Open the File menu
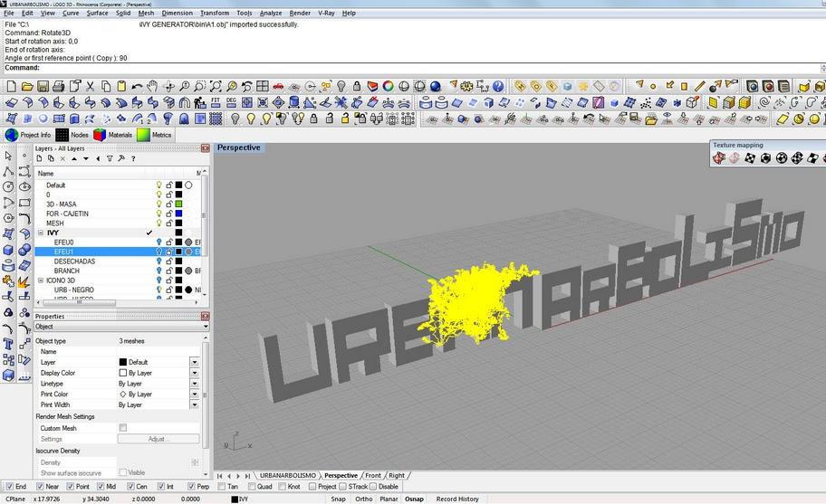The image size is (826, 504). (9, 14)
